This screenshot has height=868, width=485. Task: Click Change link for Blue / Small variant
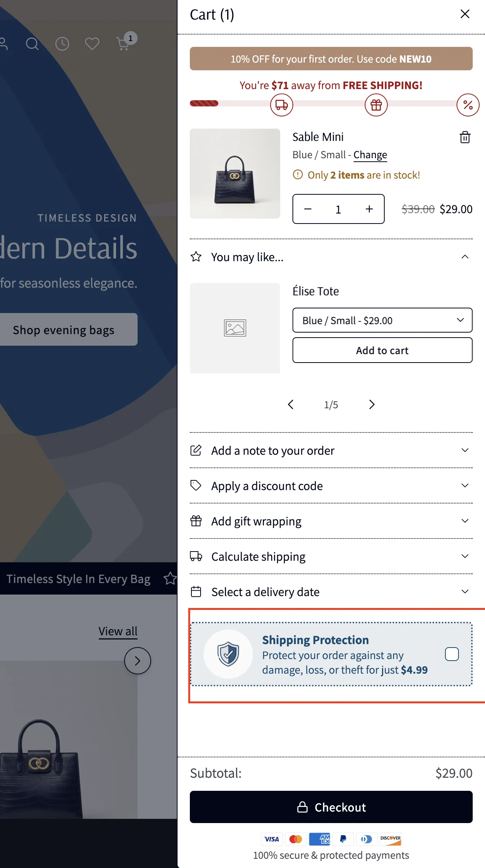pos(370,155)
